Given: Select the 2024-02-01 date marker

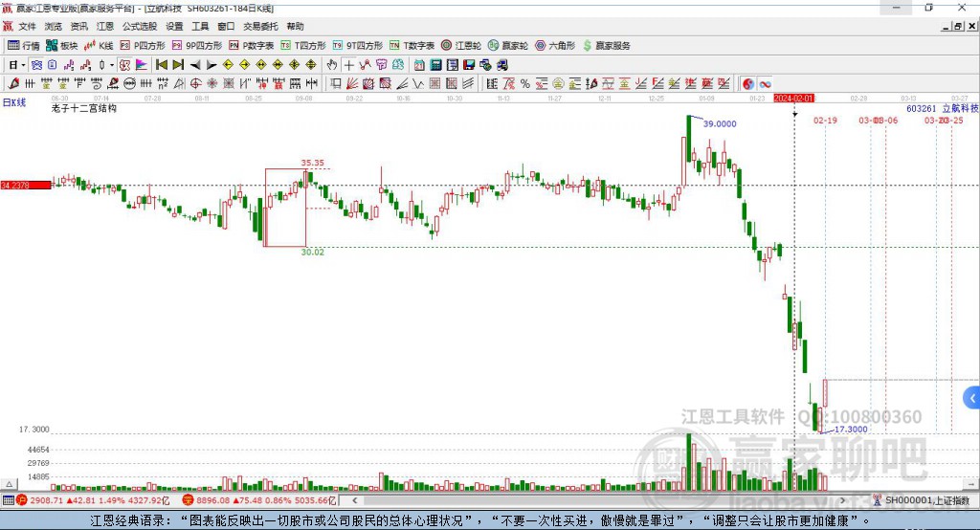Looking at the screenshot, I should pos(793,99).
